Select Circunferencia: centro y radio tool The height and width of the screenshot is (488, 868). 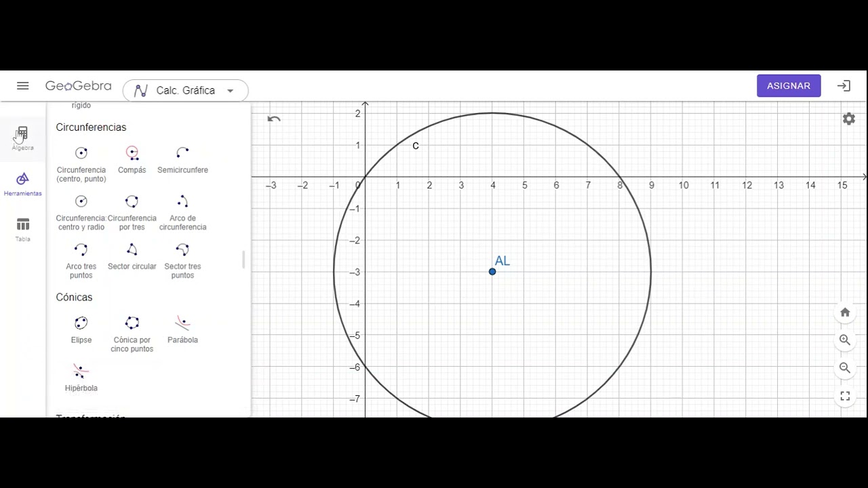[x=81, y=212]
